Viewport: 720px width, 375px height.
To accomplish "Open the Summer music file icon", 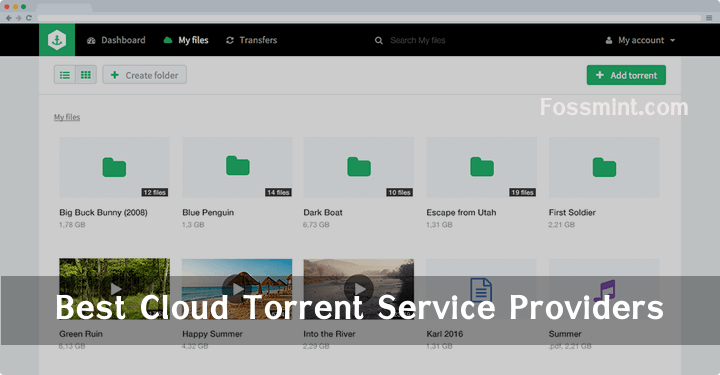I will pos(604,291).
